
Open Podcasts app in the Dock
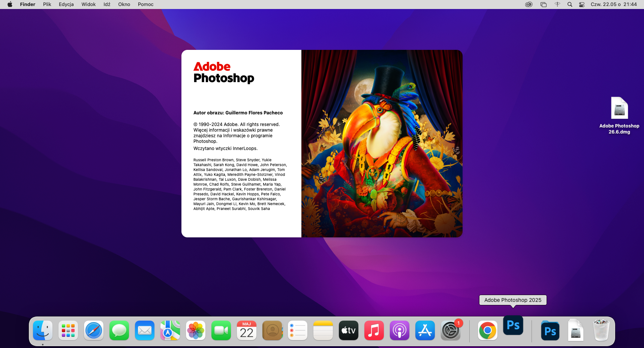[400, 330]
